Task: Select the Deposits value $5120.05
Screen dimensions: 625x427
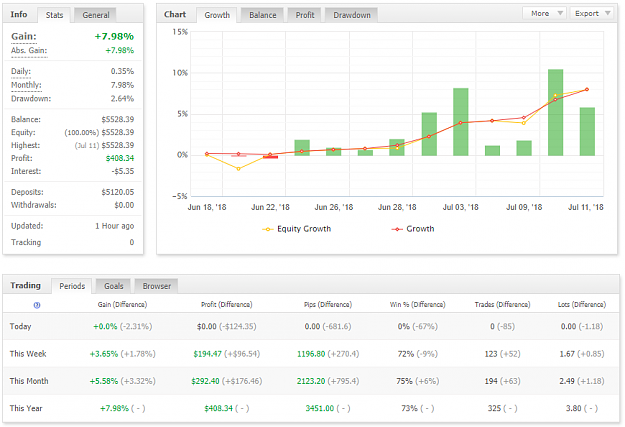Action: [x=118, y=192]
